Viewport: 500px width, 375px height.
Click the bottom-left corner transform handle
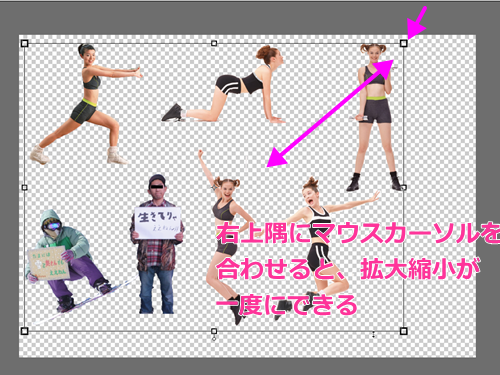(x=24, y=331)
